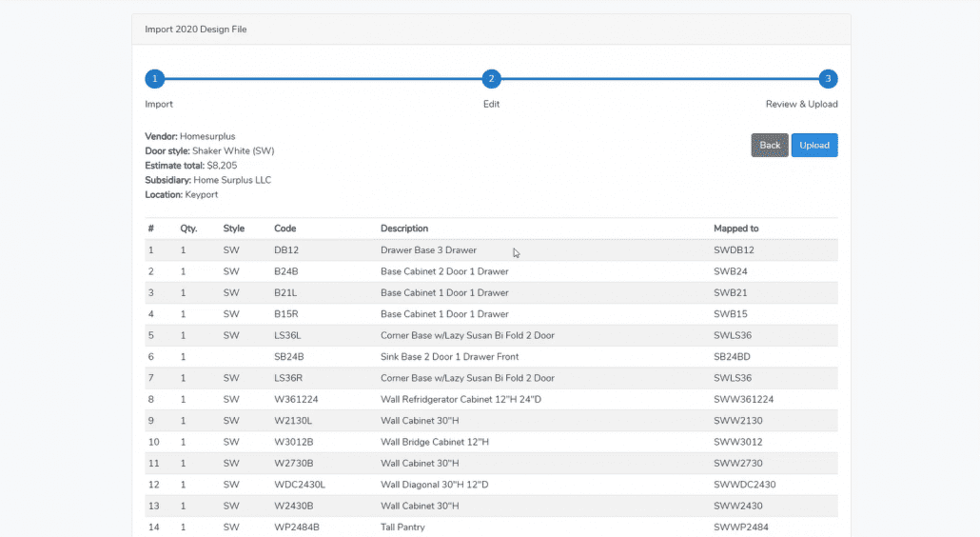Click the Import 2020 Design File heading
The height and width of the screenshot is (537, 980).
pyautogui.click(x=196, y=30)
